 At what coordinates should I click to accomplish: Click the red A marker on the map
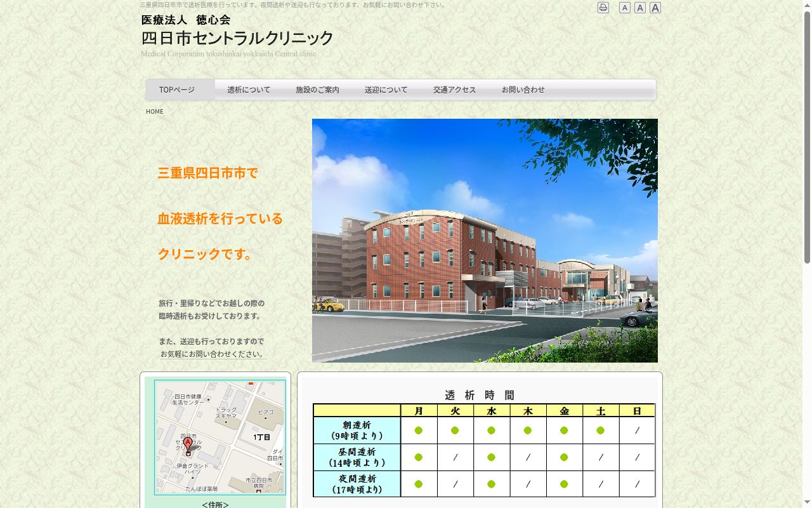188,444
